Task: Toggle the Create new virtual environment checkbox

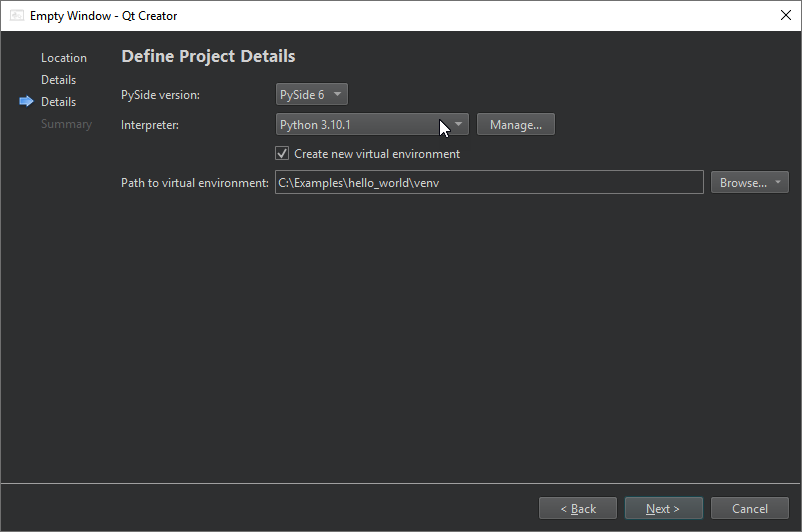Action: coord(282,154)
